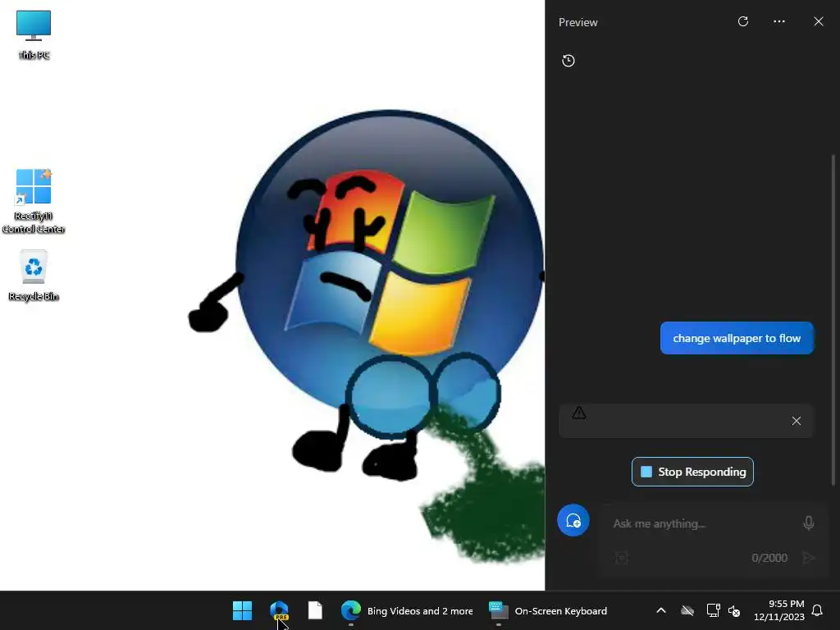This screenshot has width=840, height=630.
Task: Open the blank document taskbar icon
Action: coord(315,610)
